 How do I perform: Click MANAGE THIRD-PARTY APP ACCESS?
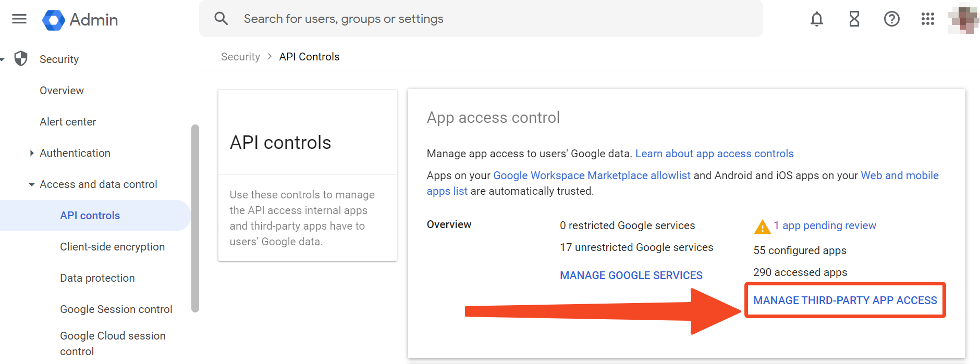pos(845,300)
